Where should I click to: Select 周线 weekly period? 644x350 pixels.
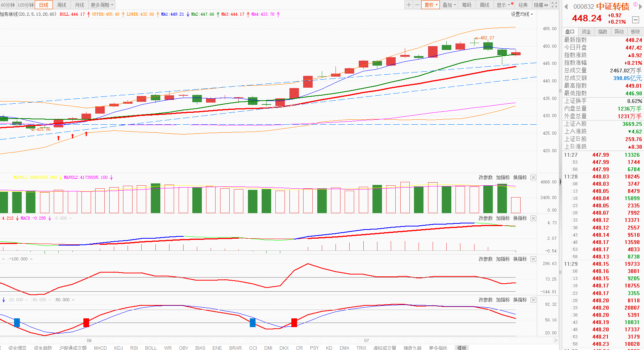(62, 5)
